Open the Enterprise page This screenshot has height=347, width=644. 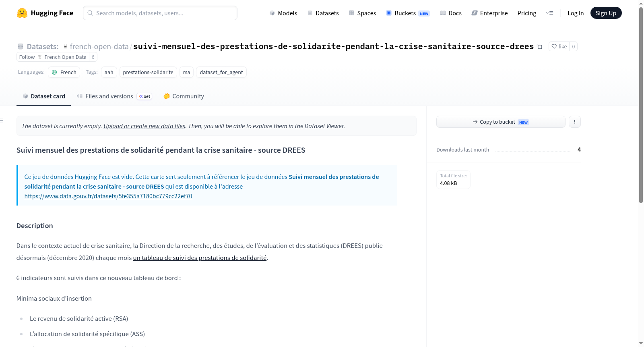tap(489, 13)
